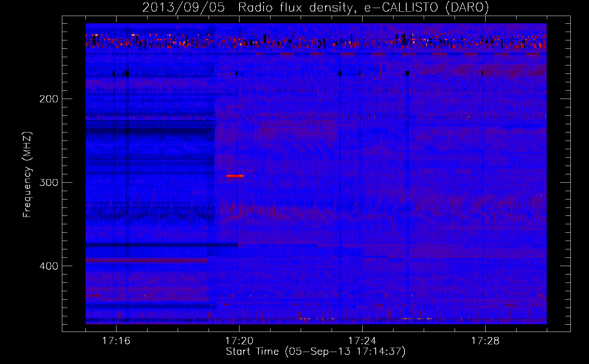Click the bright red burst near 300 MHz

click(235, 176)
